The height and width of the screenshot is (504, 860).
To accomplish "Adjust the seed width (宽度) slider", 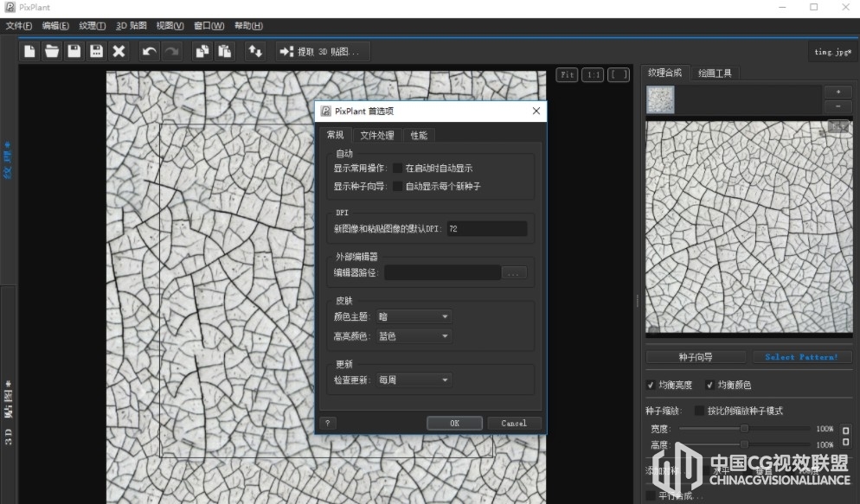I will coord(744,429).
